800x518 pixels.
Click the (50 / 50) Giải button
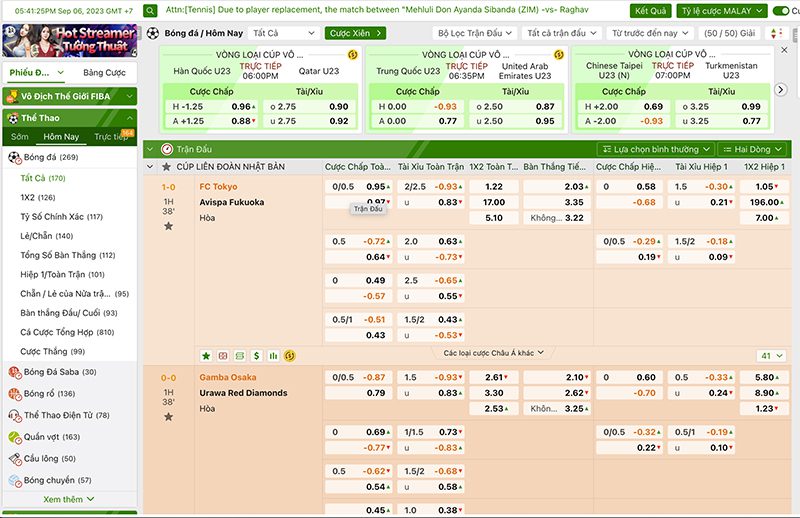729,33
